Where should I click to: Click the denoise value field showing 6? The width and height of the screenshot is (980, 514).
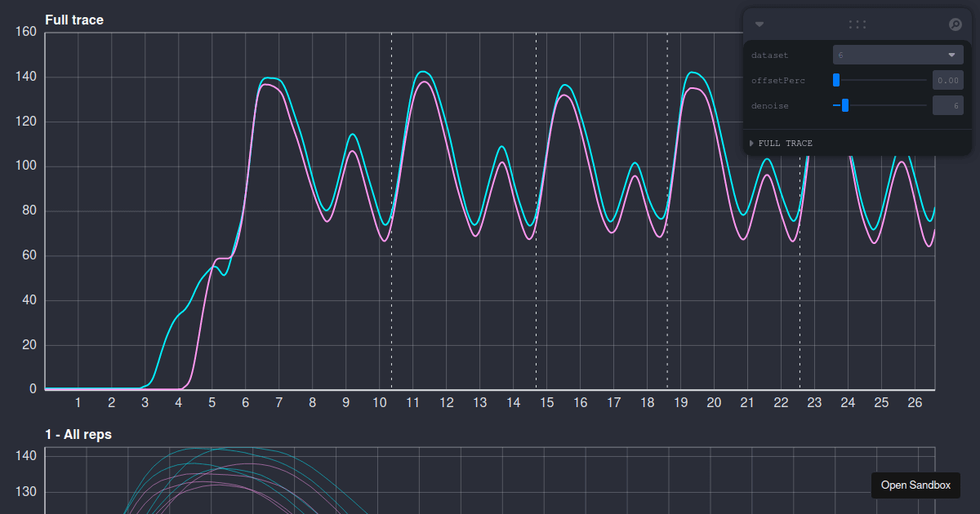coord(947,105)
